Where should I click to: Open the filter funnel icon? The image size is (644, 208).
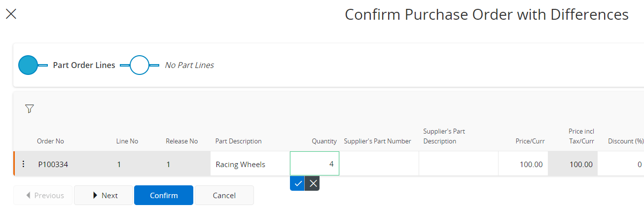click(x=29, y=109)
